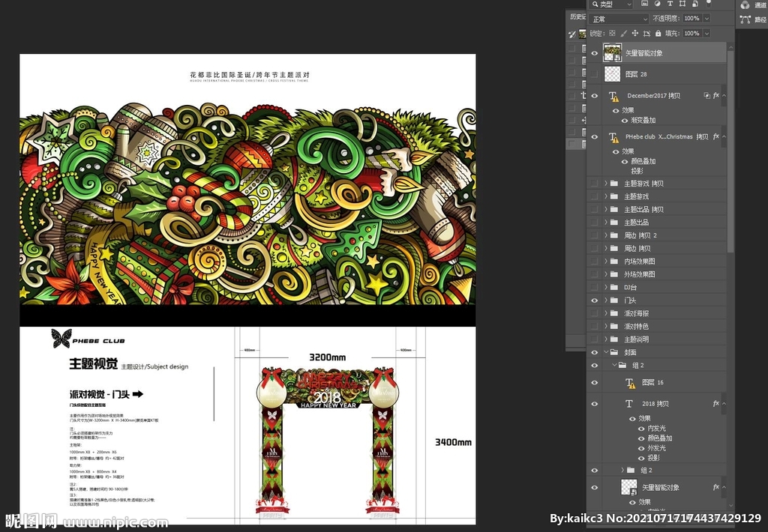Viewport: 768px width, 532px height.
Task: Click the lock transparent pixels icon
Action: click(x=612, y=34)
